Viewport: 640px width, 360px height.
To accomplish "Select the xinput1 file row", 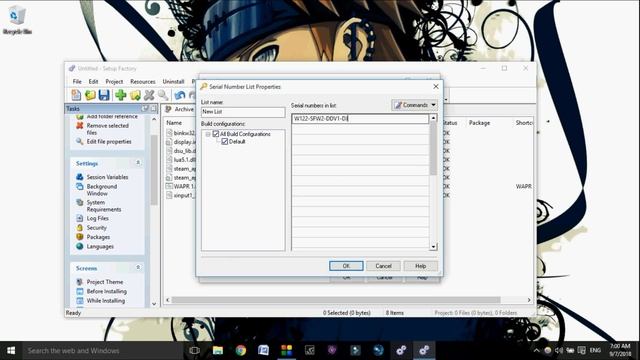I will click(x=181, y=196).
